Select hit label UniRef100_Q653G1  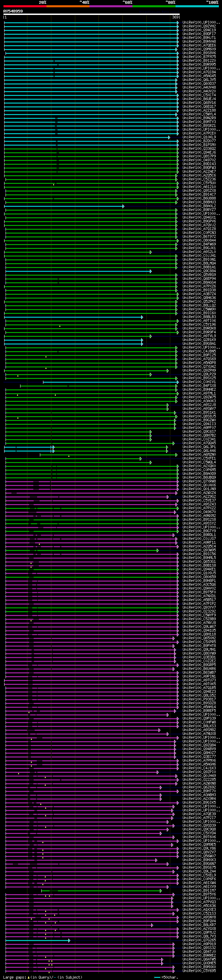[199, 562]
